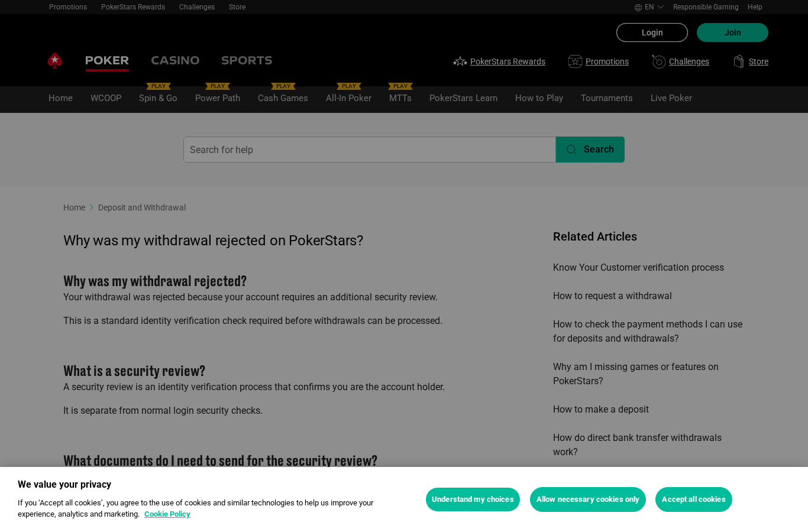Open Know Your Customer verification process article
The height and width of the screenshot is (532, 808).
tap(638, 268)
